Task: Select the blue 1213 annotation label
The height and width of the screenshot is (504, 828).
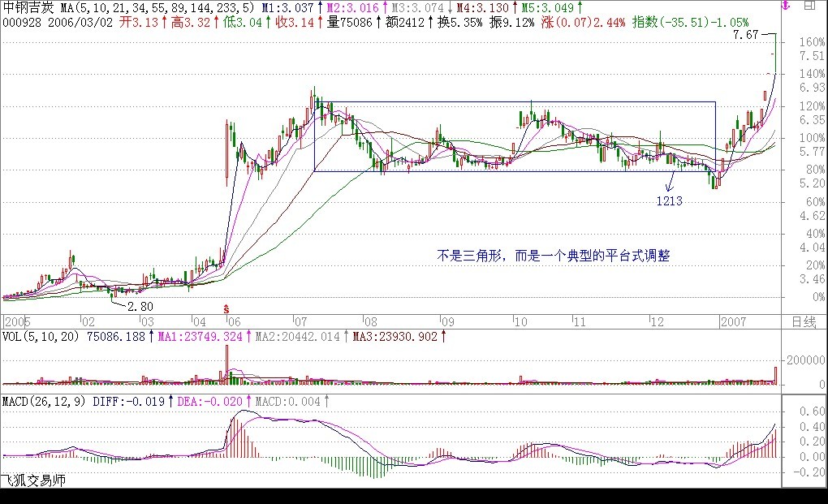Action: point(670,200)
